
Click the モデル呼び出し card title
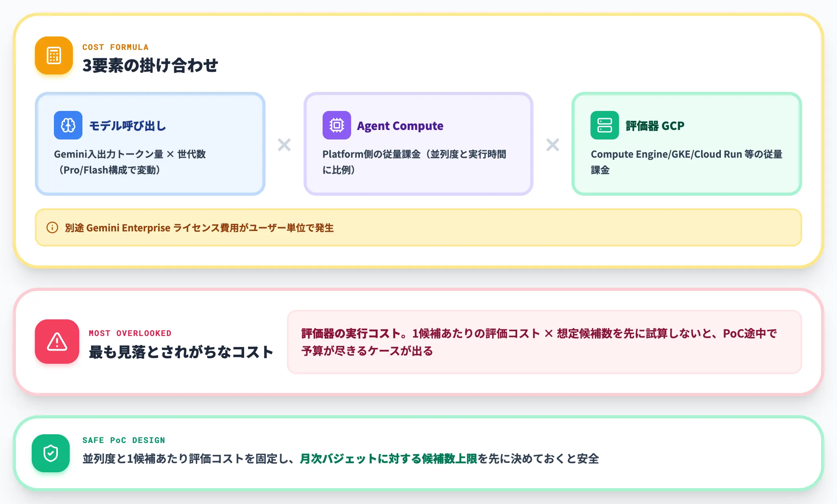pos(128,126)
